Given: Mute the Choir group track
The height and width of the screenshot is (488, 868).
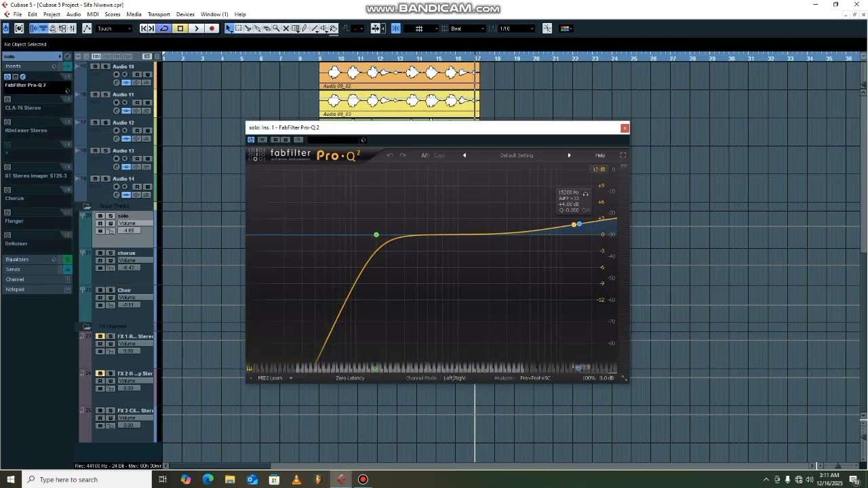Looking at the screenshot, I should coord(100,290).
